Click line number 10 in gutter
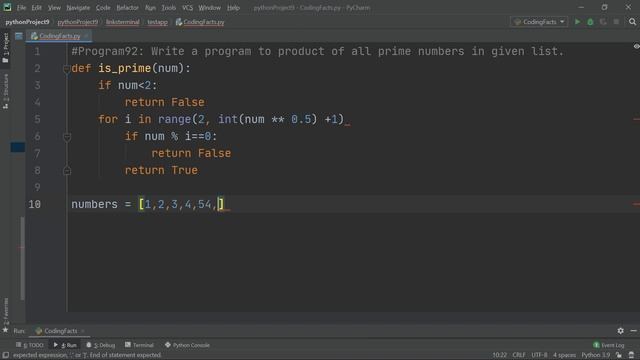The height and width of the screenshot is (360, 640). click(35, 204)
